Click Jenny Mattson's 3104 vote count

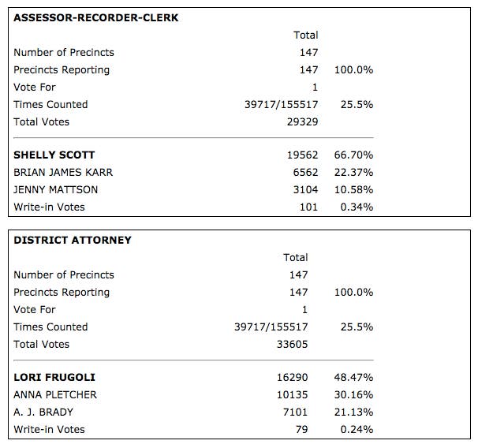click(305, 189)
